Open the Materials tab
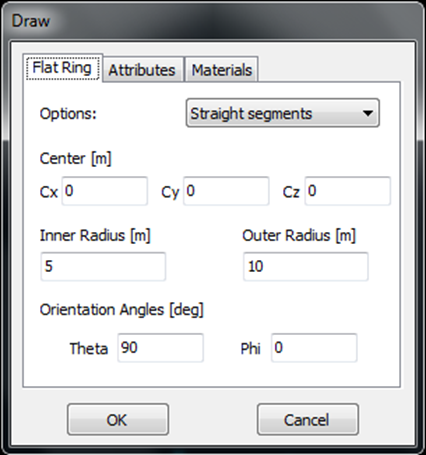 click(x=222, y=70)
